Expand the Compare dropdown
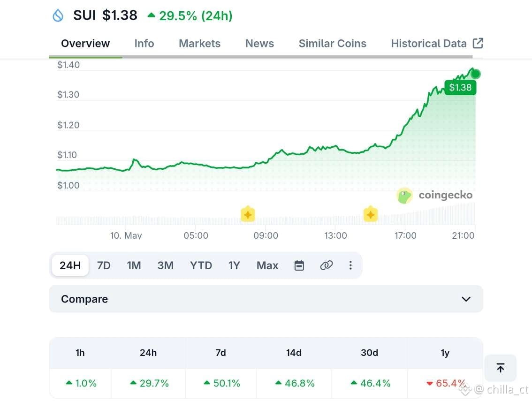Viewport: 532px width, 401px height. click(266, 299)
